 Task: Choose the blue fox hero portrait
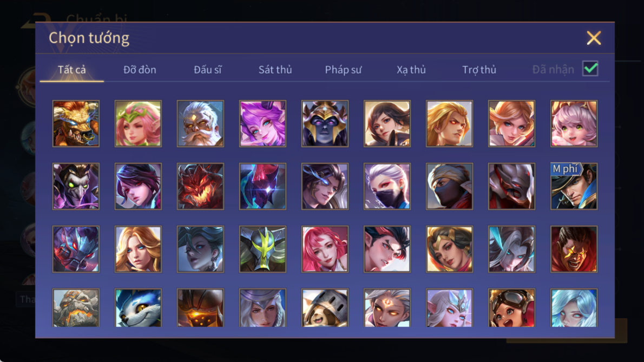(138, 307)
